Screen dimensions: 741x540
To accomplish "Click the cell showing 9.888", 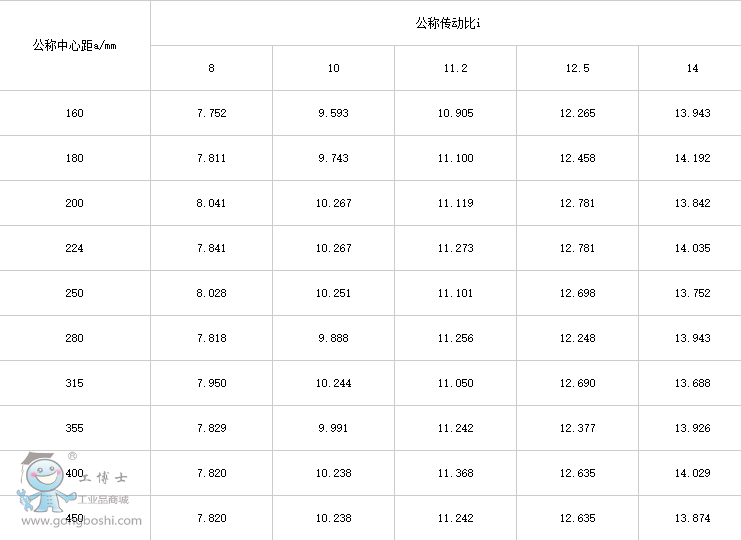I will pos(333,338).
